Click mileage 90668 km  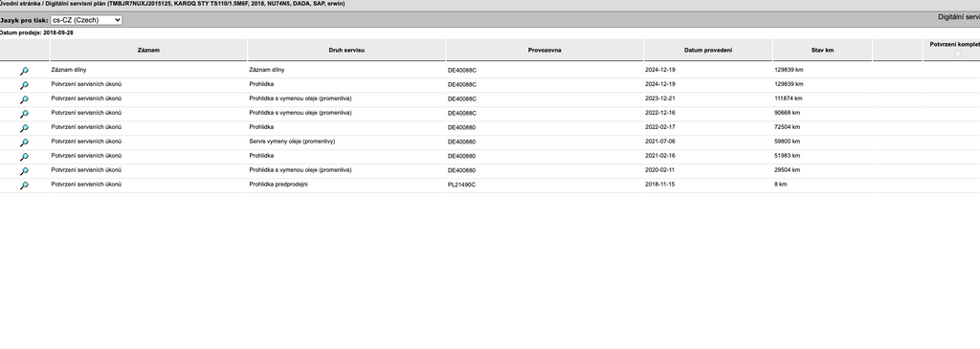pyautogui.click(x=787, y=113)
